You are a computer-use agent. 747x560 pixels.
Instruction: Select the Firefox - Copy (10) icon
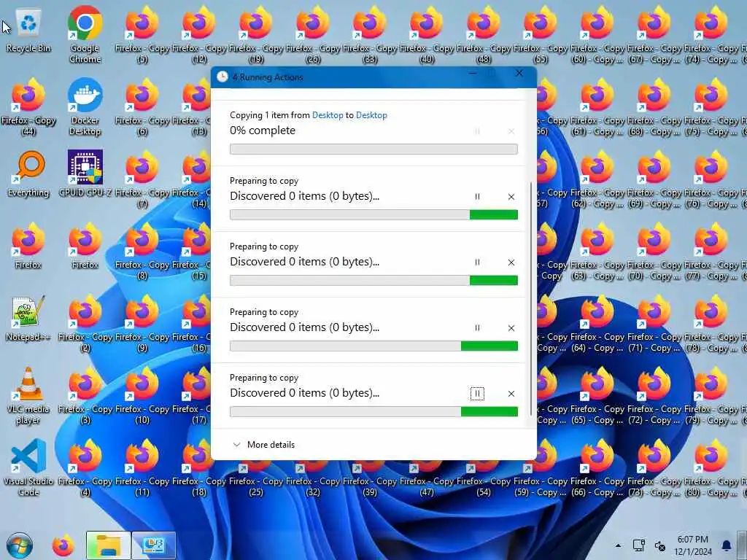[x=142, y=395]
